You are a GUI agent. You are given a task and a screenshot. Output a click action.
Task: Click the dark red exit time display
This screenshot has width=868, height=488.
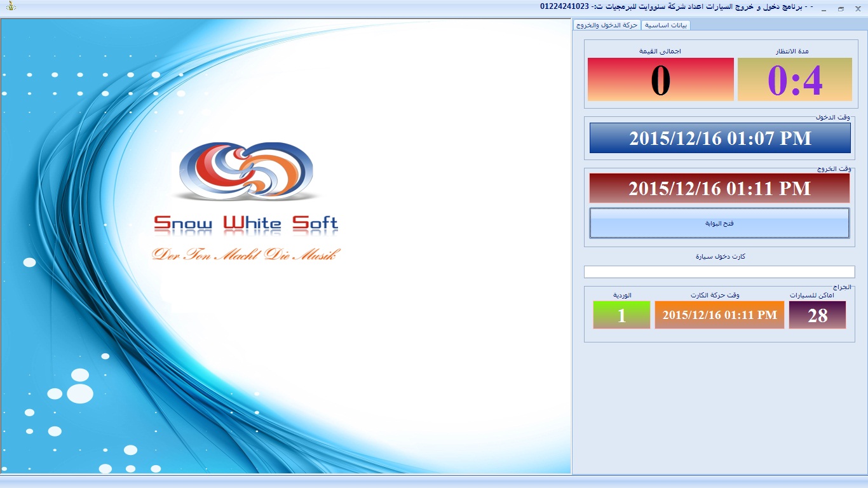(719, 188)
